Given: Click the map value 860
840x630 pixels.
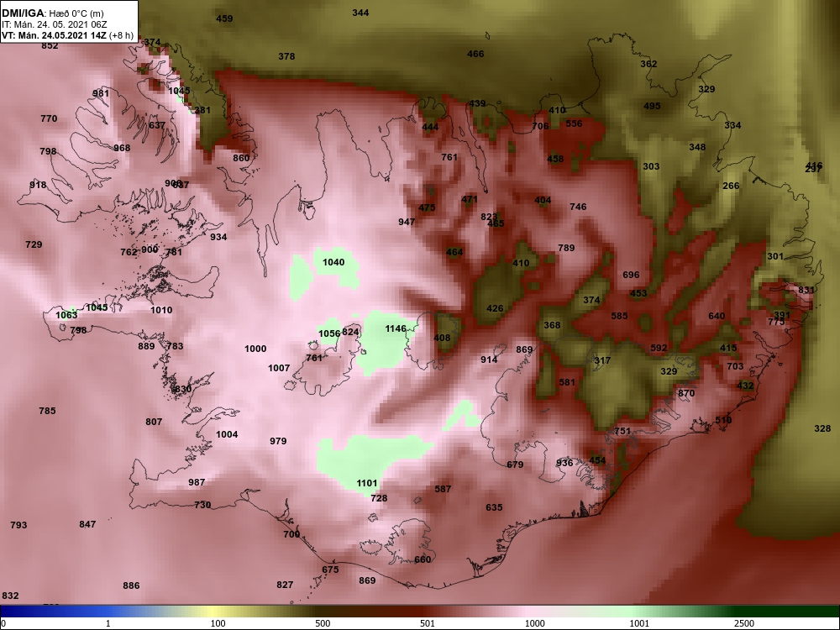Looking at the screenshot, I should 241,158.
